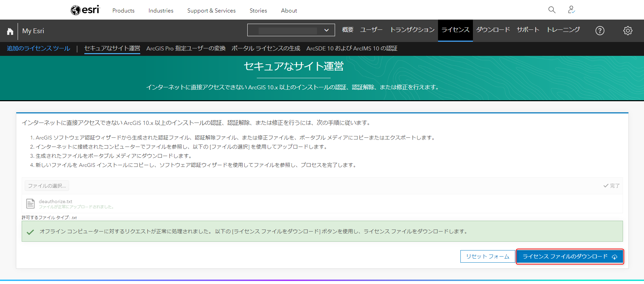The height and width of the screenshot is (284, 644).
Task: Open the About menu
Action: pyautogui.click(x=289, y=10)
